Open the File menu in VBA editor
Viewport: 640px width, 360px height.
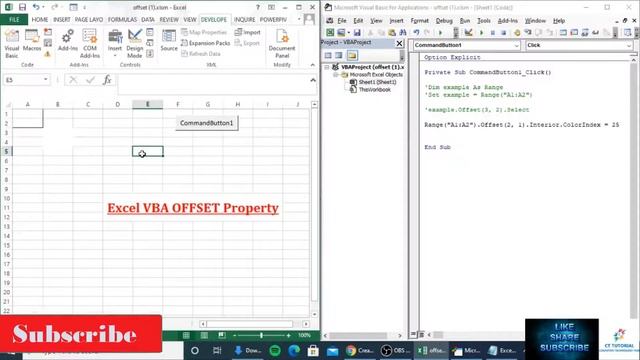click(x=342, y=21)
